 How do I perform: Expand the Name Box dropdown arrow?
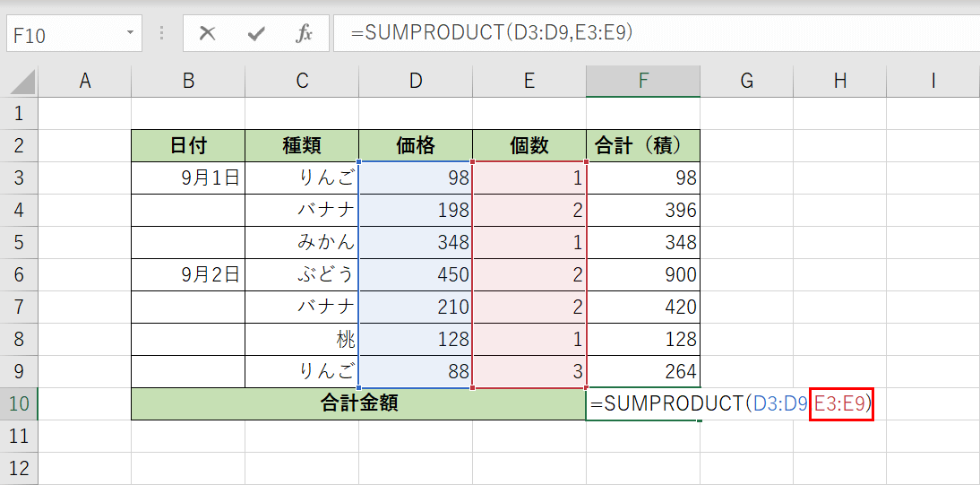click(x=130, y=32)
